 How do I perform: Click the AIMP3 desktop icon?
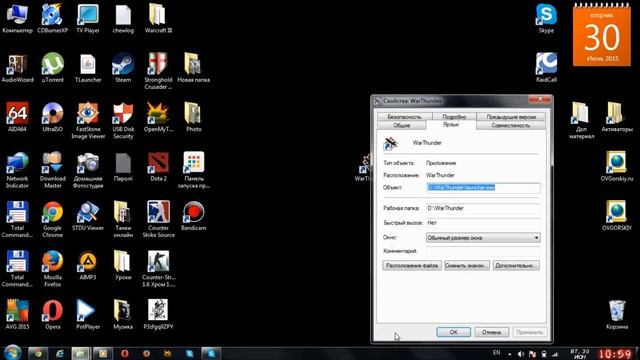click(88, 265)
